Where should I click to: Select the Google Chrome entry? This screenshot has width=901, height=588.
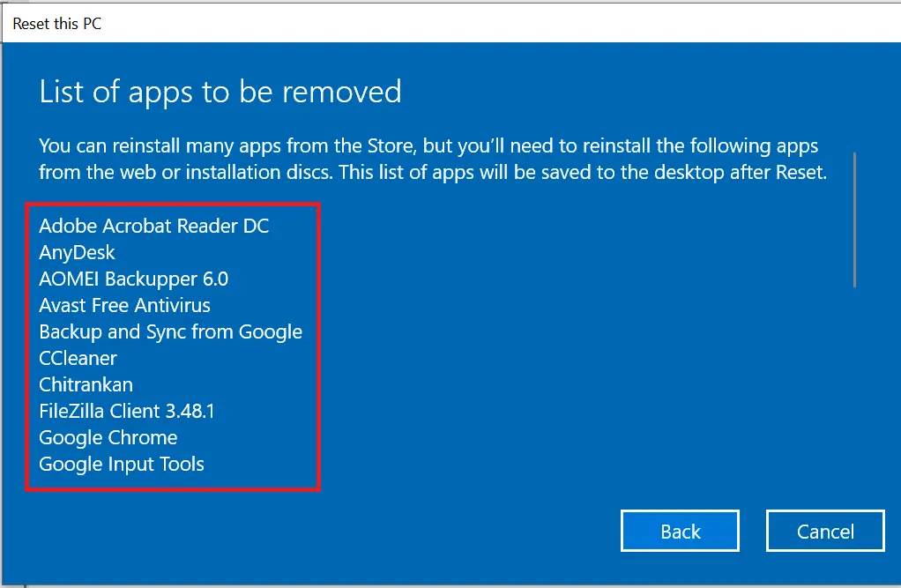[x=108, y=437]
